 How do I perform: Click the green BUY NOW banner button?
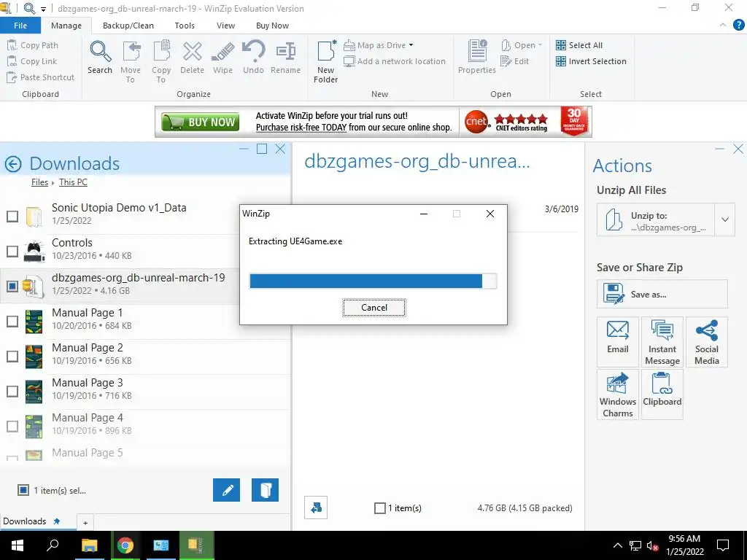200,122
